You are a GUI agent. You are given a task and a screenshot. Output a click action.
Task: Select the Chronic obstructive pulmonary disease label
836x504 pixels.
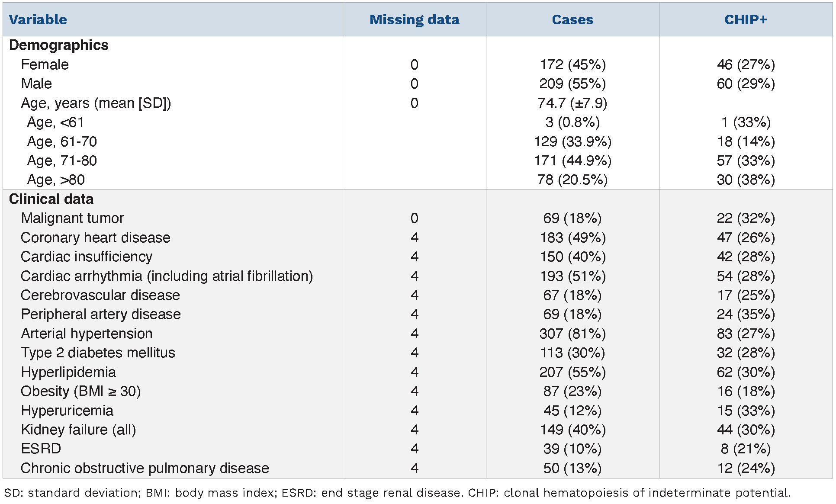[x=145, y=468]
